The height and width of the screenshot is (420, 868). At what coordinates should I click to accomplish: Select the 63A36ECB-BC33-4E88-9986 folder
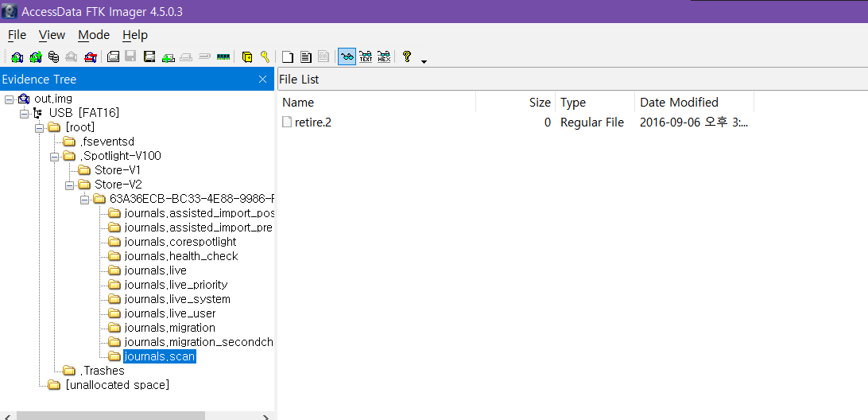(x=192, y=198)
